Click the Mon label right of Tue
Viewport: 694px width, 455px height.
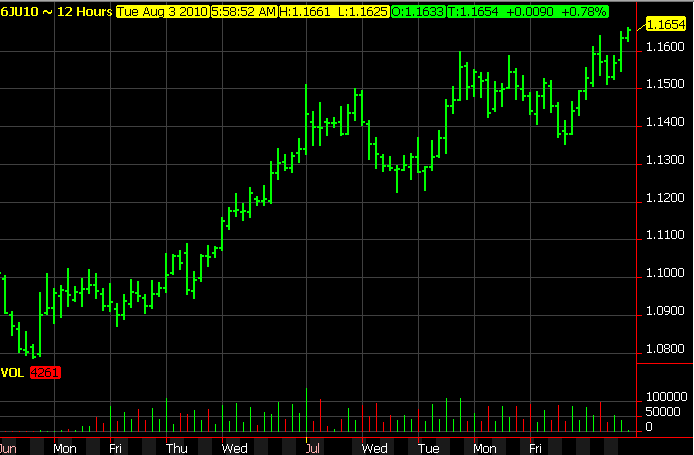click(x=485, y=448)
